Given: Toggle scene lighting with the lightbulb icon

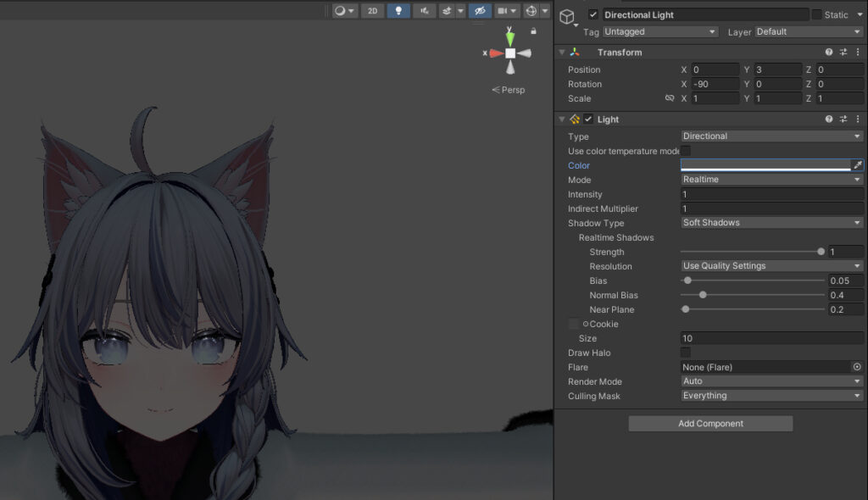Looking at the screenshot, I should point(398,11).
